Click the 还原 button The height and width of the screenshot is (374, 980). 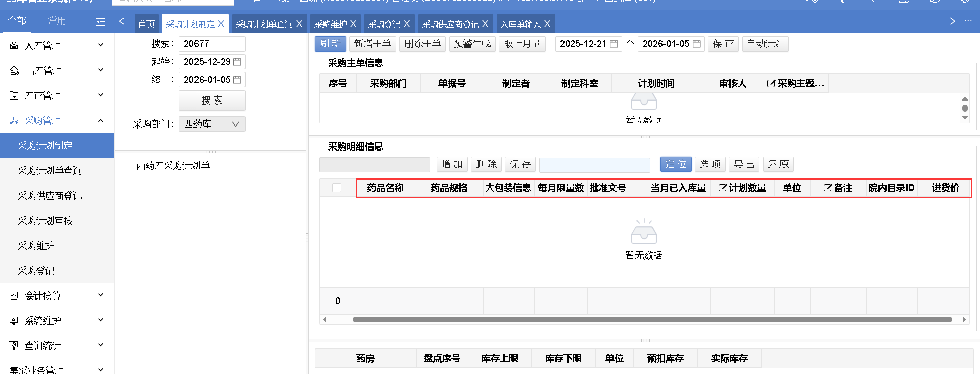coord(778,164)
